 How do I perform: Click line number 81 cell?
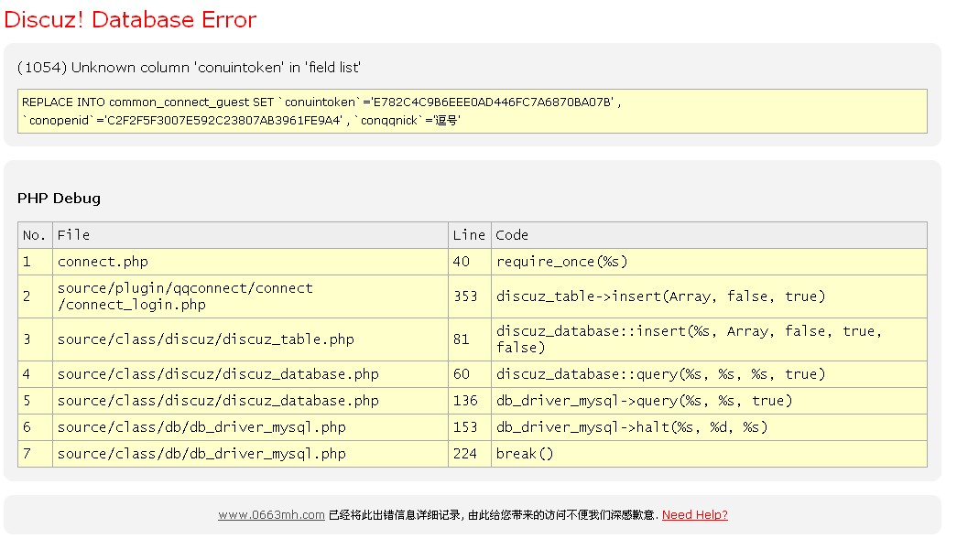pyautogui.click(x=470, y=339)
